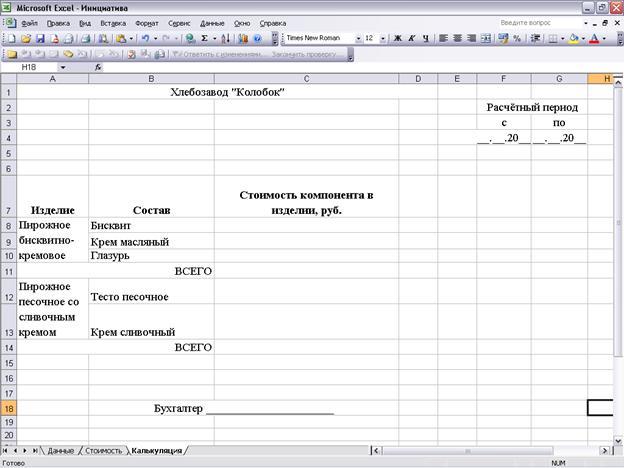Click the Undo arrow icon

[x=147, y=38]
